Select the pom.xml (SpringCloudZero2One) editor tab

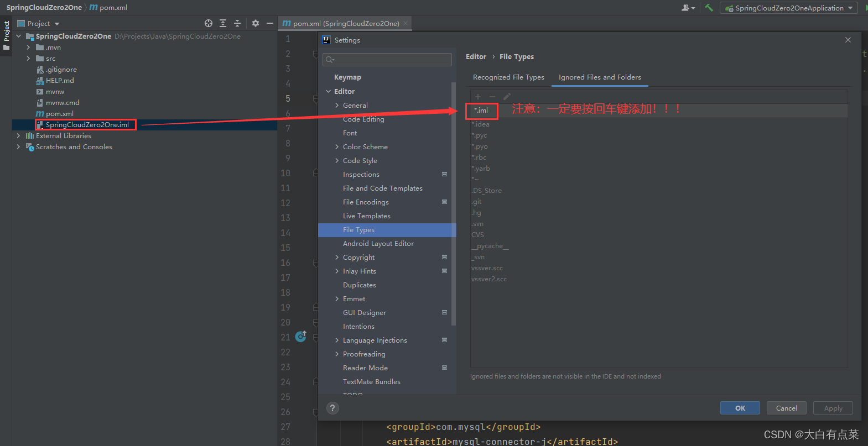pyautogui.click(x=345, y=23)
